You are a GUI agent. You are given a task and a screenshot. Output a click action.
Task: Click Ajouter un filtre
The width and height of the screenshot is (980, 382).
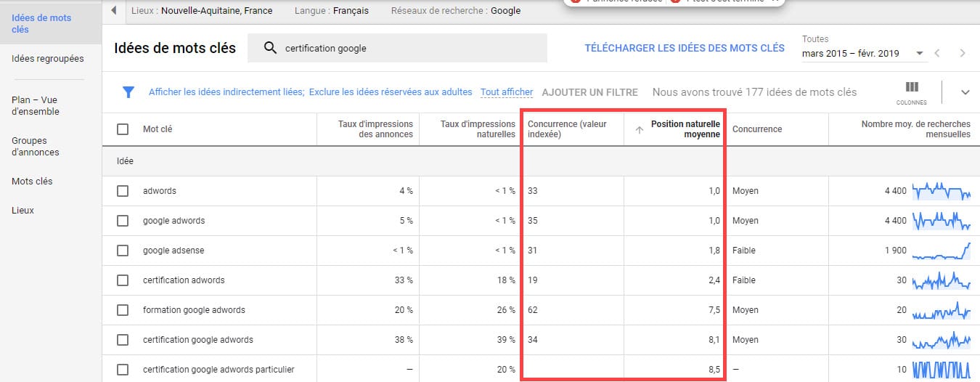(590, 92)
